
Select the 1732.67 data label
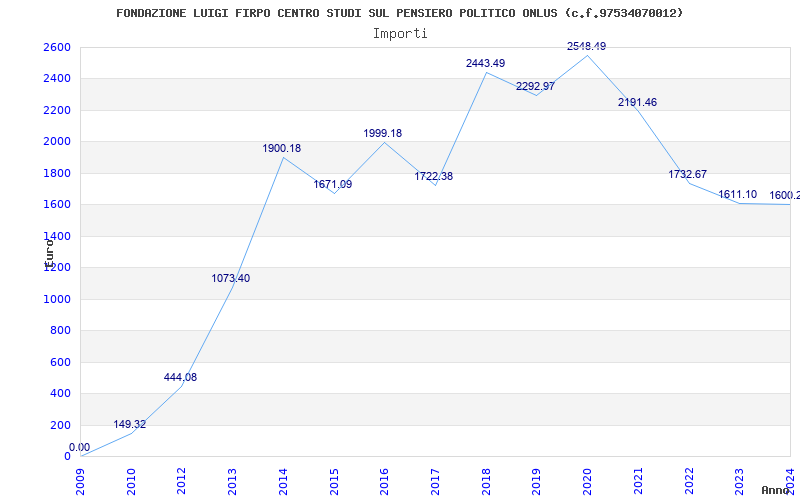point(688,174)
